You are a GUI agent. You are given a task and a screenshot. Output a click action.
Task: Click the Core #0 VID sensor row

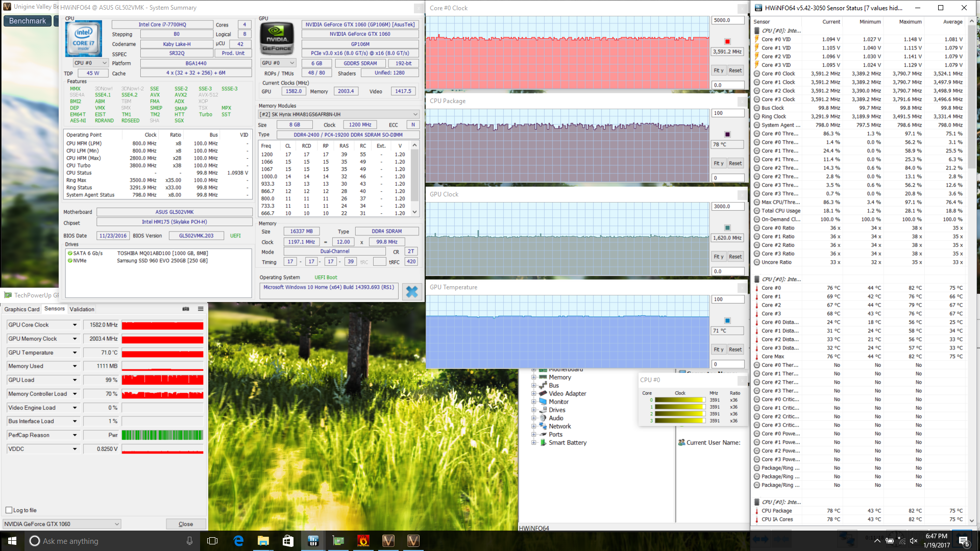[859, 39]
